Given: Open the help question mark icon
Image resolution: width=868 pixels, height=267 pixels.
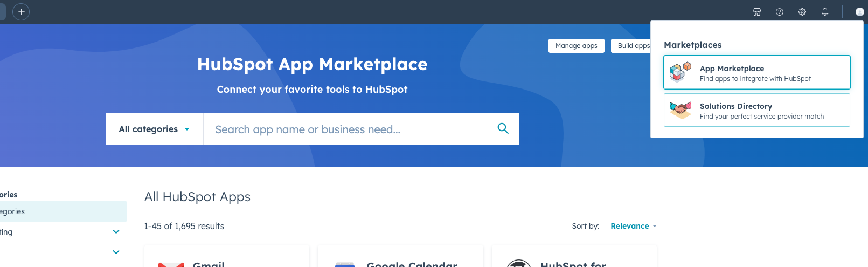Looking at the screenshot, I should click(780, 12).
